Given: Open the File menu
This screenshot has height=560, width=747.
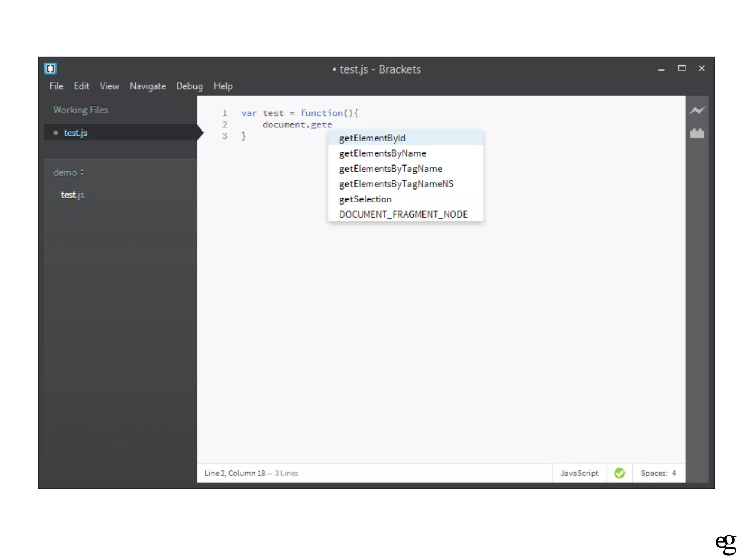Looking at the screenshot, I should (x=57, y=86).
